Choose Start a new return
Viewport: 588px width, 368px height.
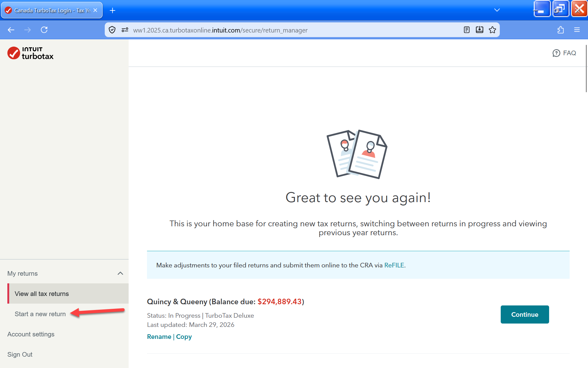[40, 314]
